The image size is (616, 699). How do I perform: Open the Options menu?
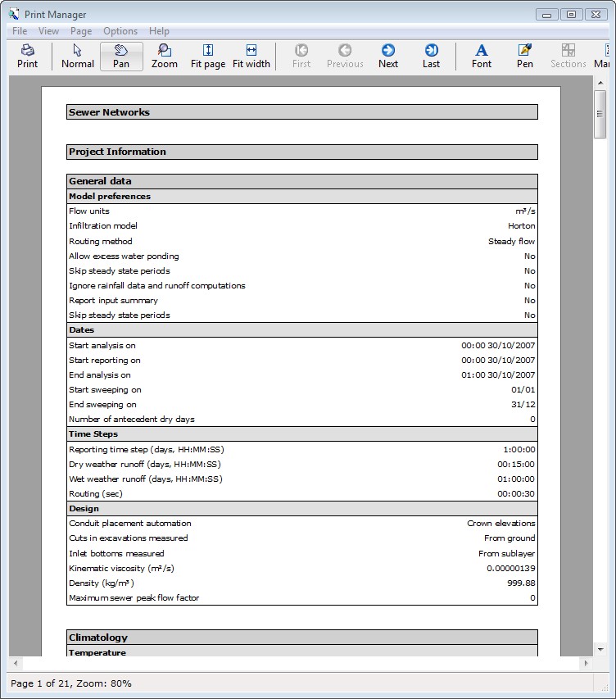point(120,31)
